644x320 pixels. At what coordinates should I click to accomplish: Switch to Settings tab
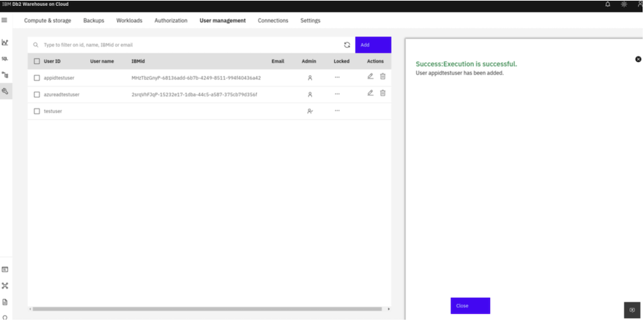pyautogui.click(x=310, y=20)
